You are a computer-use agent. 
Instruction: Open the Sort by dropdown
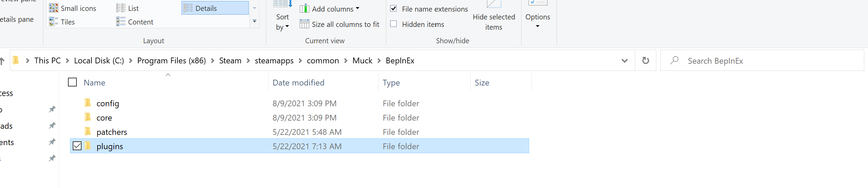[282, 22]
